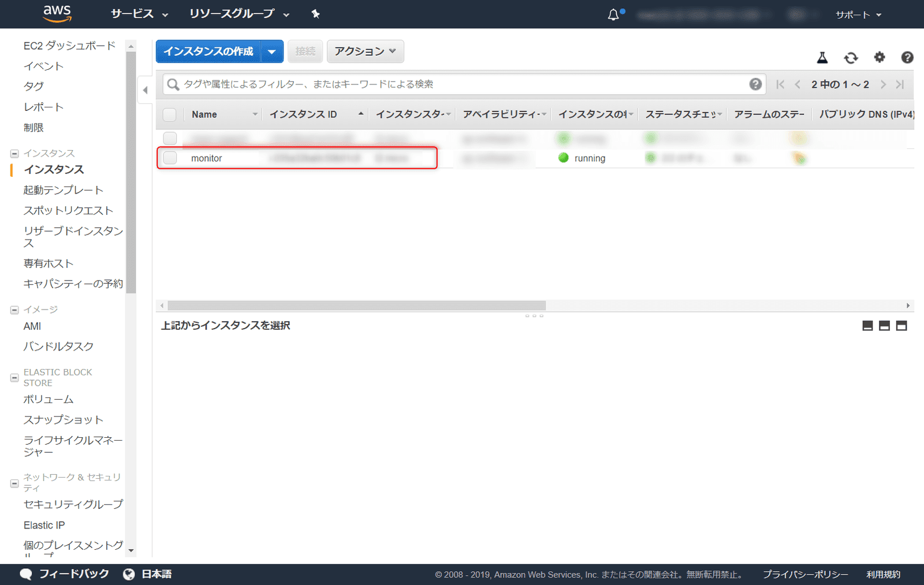Select all instances via header checkbox
The height and width of the screenshot is (585, 924).
tap(169, 114)
